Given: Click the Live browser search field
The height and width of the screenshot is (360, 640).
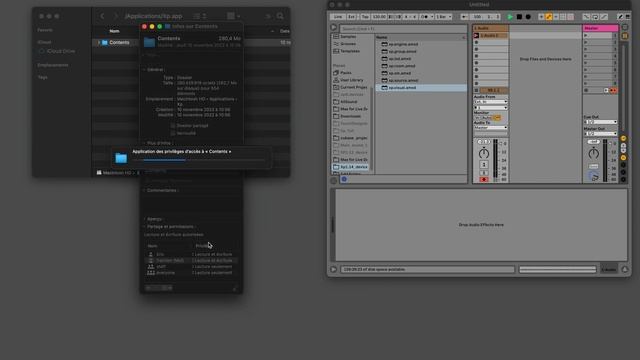Looking at the screenshot, I should click(403, 29).
